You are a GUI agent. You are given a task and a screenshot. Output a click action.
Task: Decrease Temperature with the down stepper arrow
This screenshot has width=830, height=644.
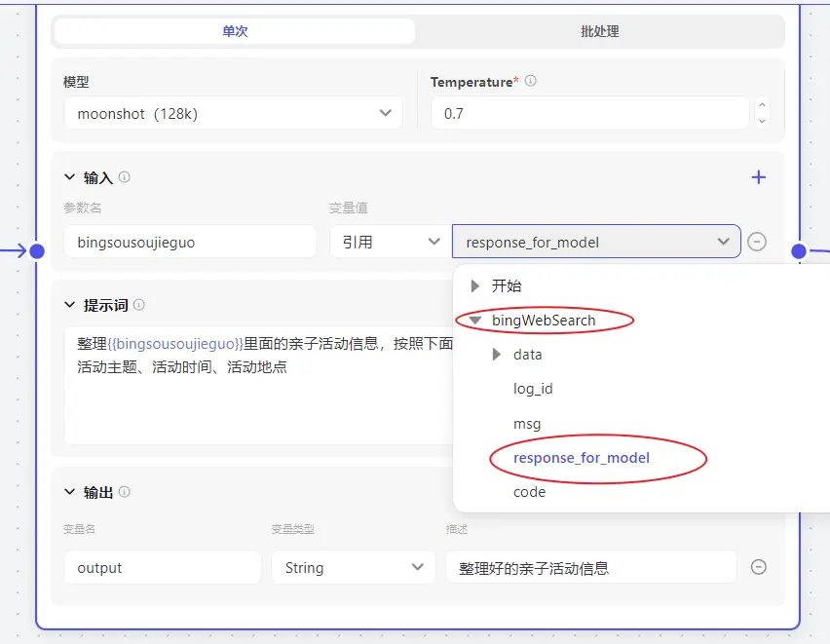[x=762, y=121]
